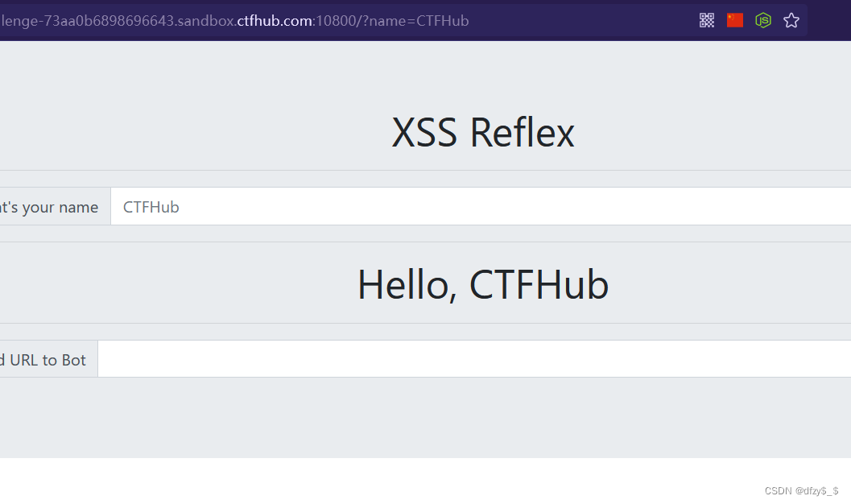Click the address bar URL text
The height and width of the screenshot is (504, 851).
[x=242, y=21]
